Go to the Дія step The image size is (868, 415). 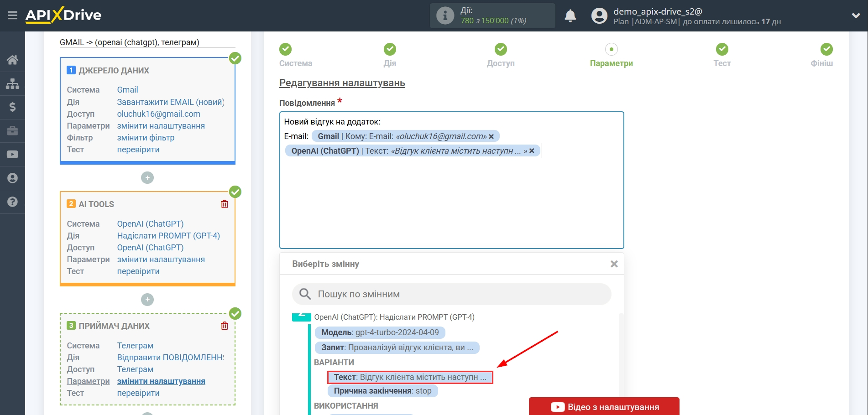pyautogui.click(x=390, y=55)
